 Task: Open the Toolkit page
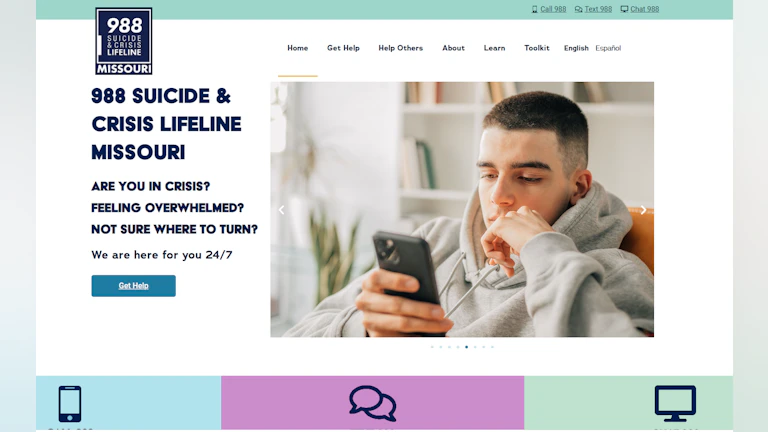coord(536,48)
